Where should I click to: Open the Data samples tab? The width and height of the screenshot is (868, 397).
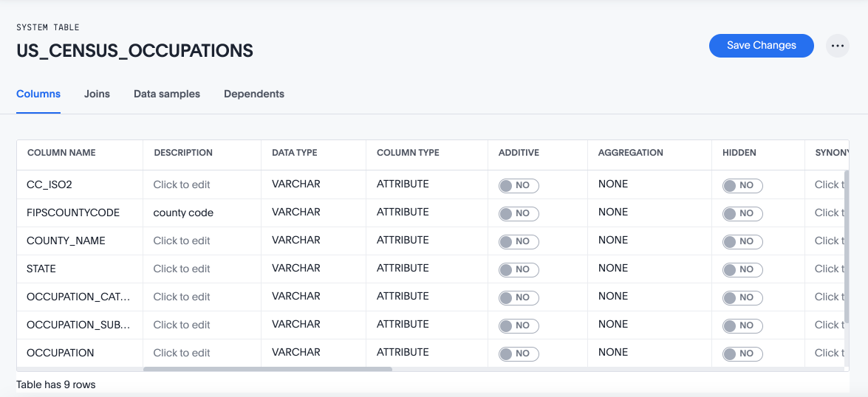pos(167,94)
